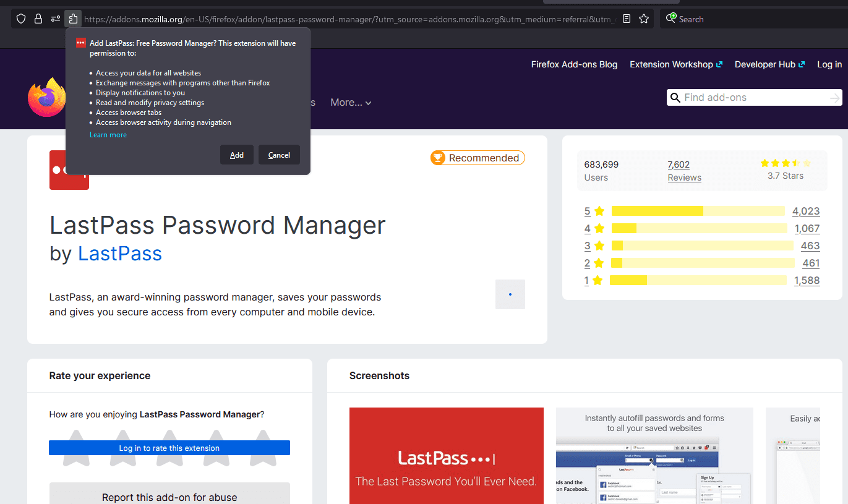848x504 pixels.
Task: Click Log in to rate this extension
Action: [169, 448]
